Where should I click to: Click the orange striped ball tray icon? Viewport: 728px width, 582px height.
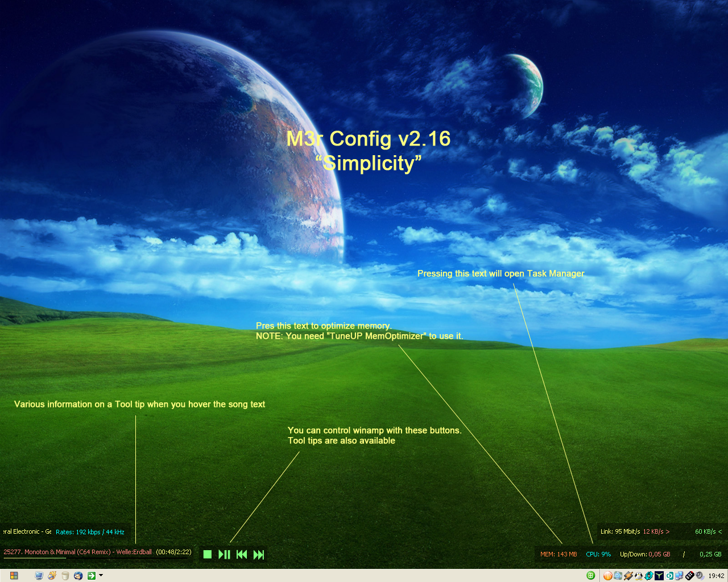point(608,576)
